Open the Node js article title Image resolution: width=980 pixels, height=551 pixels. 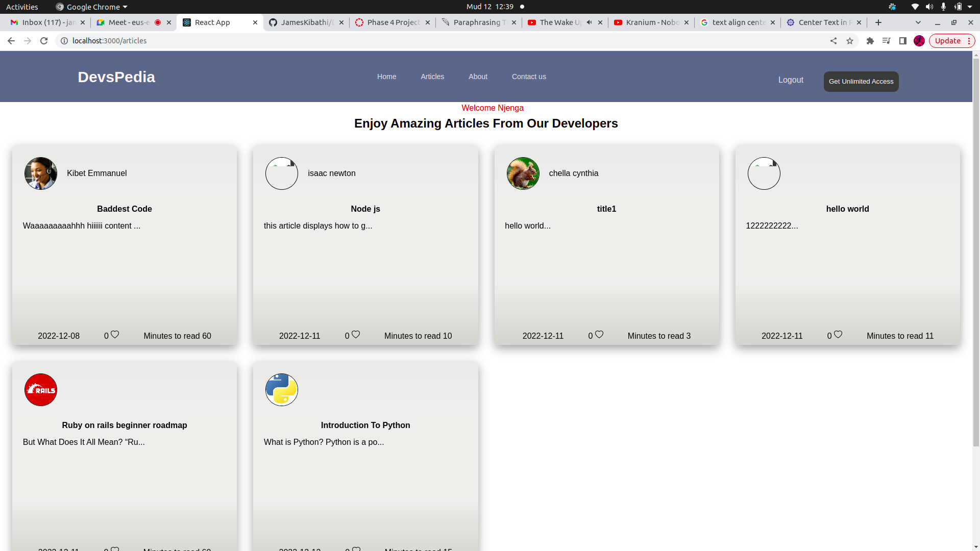click(x=365, y=209)
